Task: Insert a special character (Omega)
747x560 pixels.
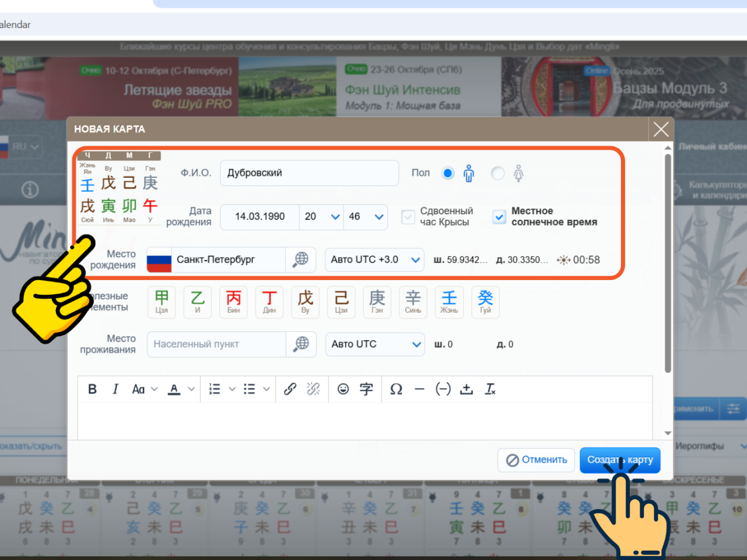Action: (396, 389)
